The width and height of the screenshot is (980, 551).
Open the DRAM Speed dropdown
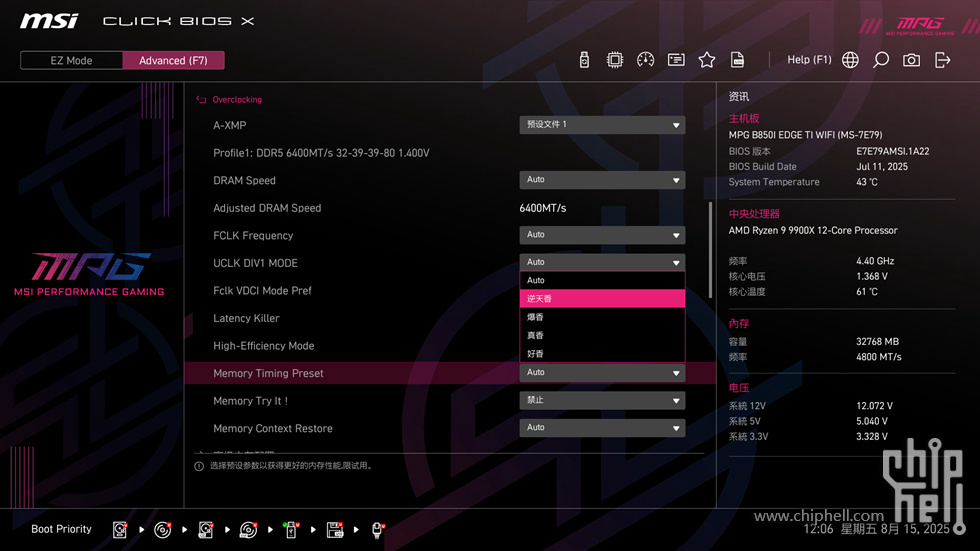click(602, 180)
